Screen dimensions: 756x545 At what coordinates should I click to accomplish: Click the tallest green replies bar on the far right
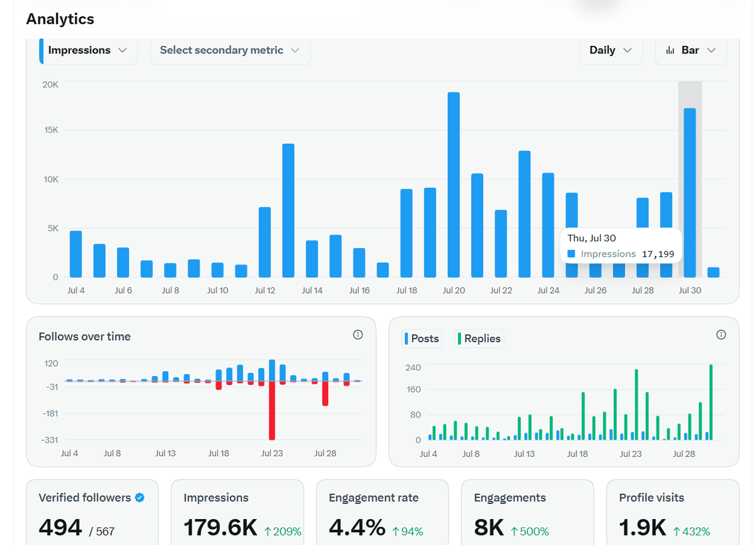[711, 402]
